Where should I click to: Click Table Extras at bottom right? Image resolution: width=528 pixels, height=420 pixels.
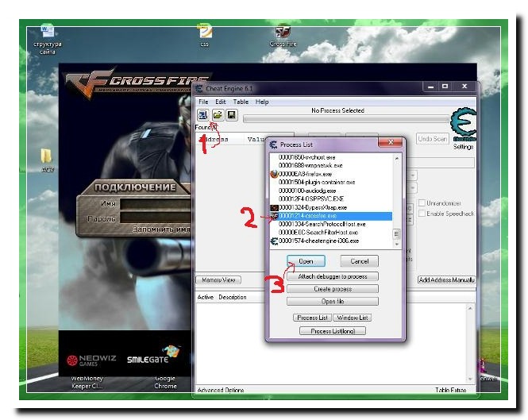[x=450, y=390]
